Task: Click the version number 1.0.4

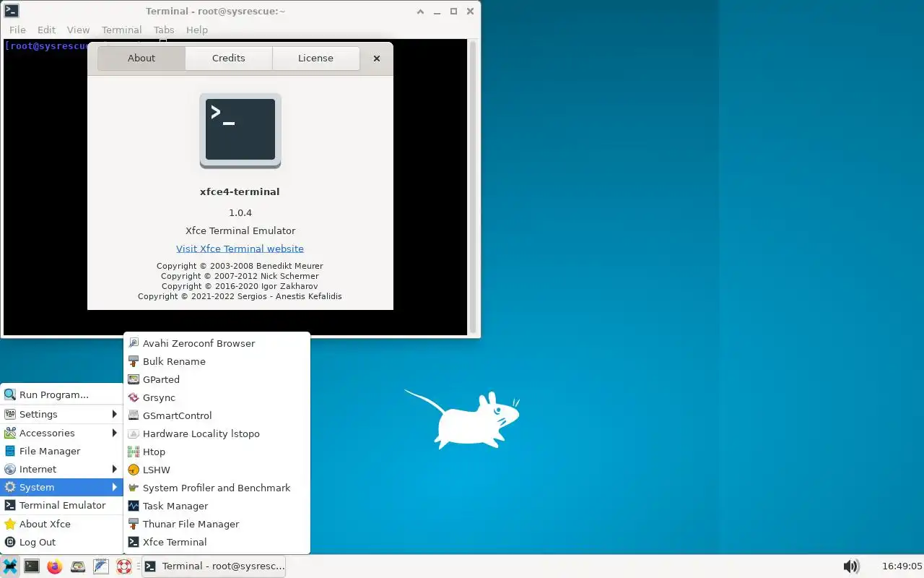Action: 240,212
